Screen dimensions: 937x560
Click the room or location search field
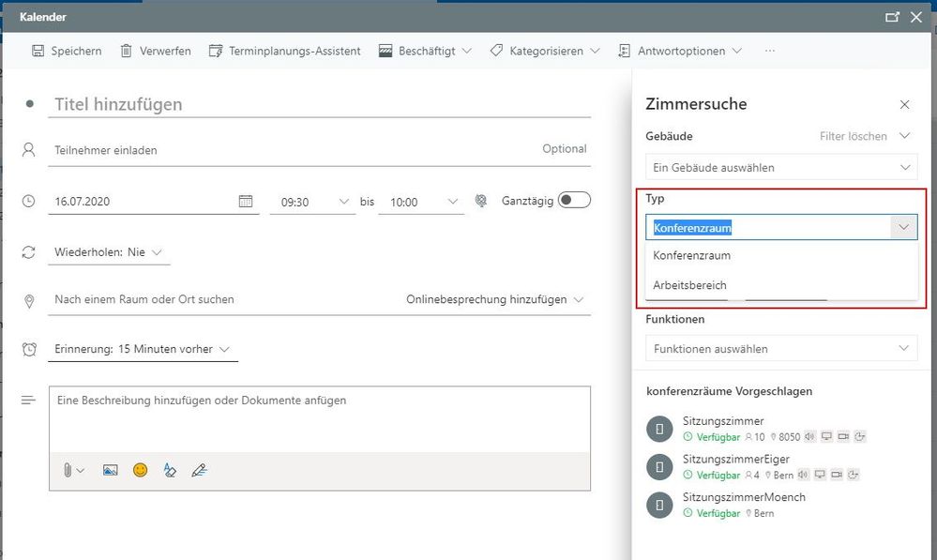(224, 299)
